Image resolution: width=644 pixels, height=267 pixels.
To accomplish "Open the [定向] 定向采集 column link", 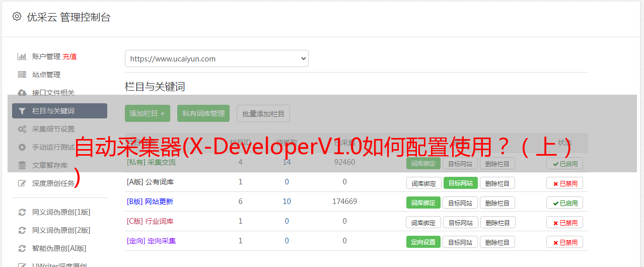I will pyautogui.click(x=151, y=241).
